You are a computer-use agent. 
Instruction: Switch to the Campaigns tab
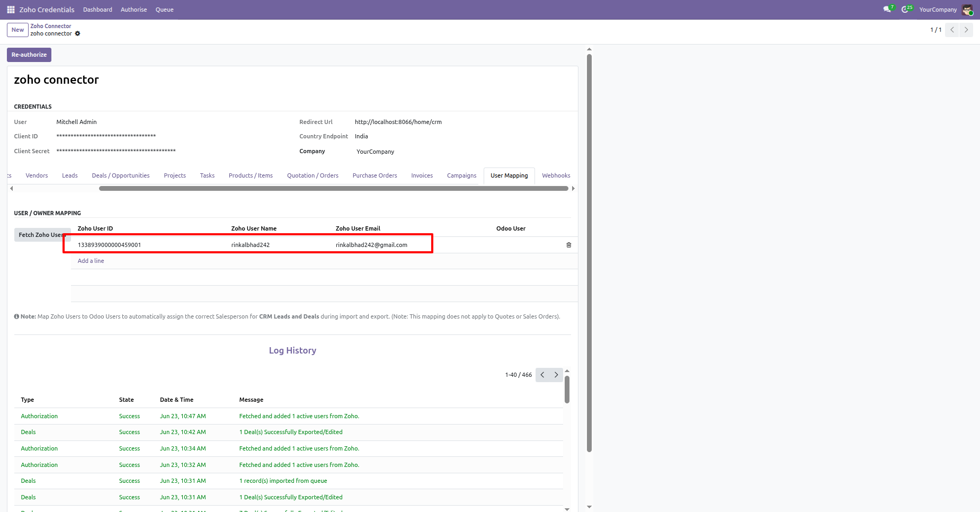(x=461, y=175)
